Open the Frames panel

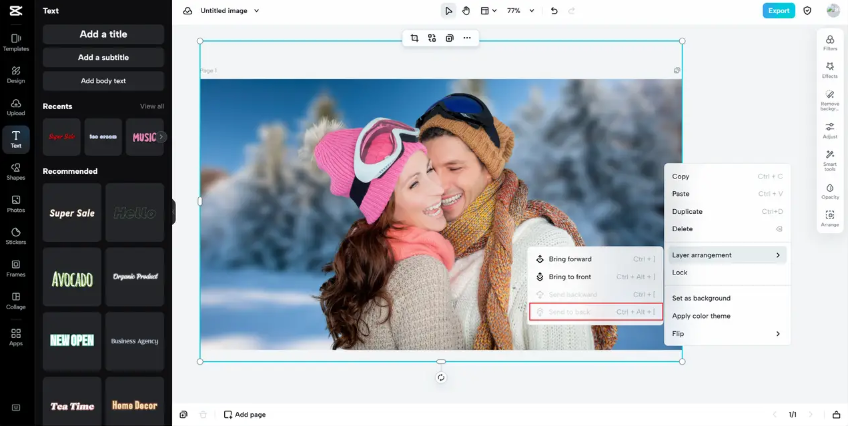(16, 269)
